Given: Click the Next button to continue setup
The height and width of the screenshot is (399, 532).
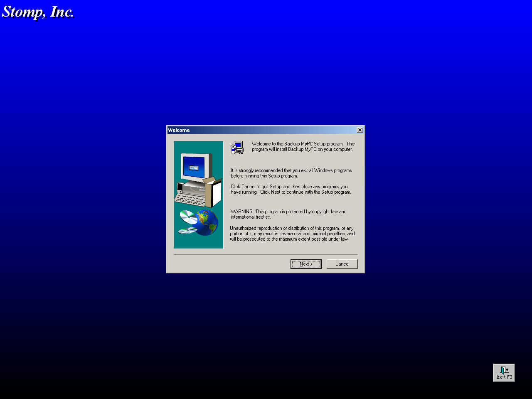Looking at the screenshot, I should point(306,264).
